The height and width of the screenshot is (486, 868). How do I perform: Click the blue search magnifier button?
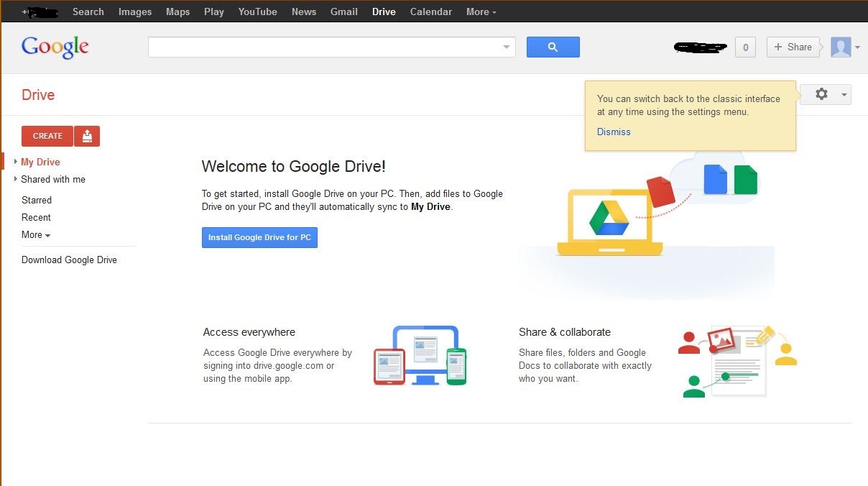553,47
